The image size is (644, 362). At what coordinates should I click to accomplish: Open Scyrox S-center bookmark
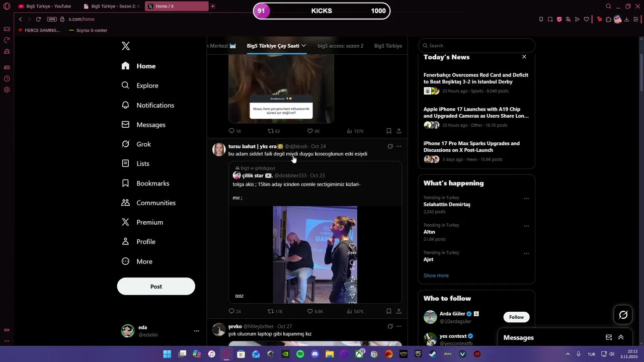coord(88,30)
